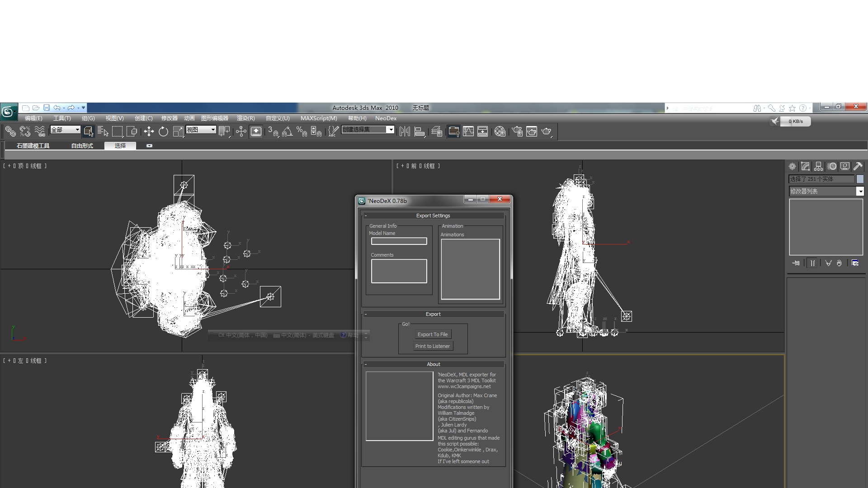Toggle the Percent Snap button
Viewport: 868px width, 488px height.
[302, 131]
